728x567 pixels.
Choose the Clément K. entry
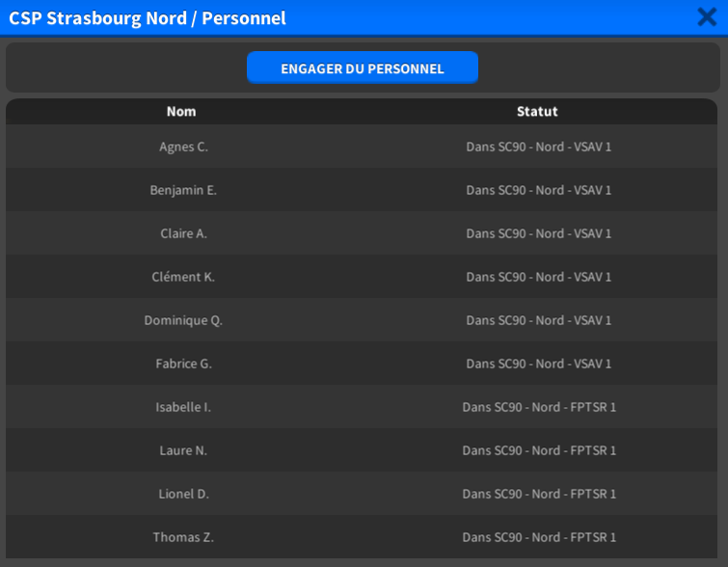[183, 277]
